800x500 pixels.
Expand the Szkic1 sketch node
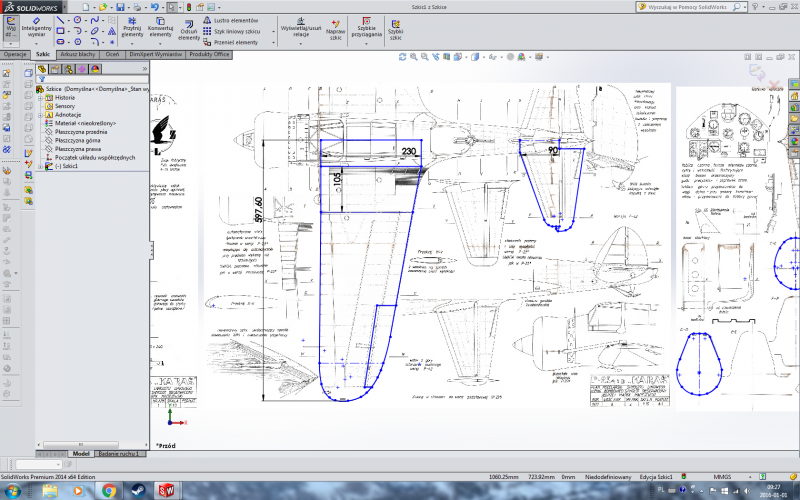tap(41, 166)
